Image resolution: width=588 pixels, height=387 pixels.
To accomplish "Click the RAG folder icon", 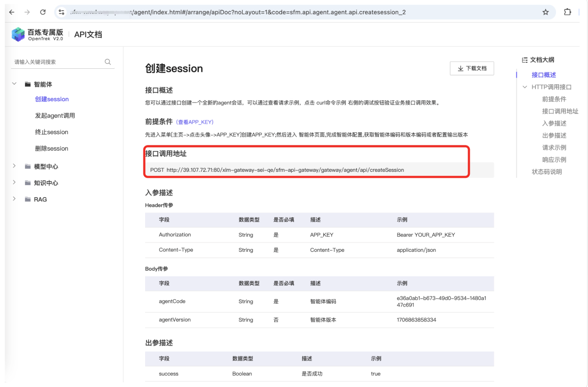I will pos(28,199).
